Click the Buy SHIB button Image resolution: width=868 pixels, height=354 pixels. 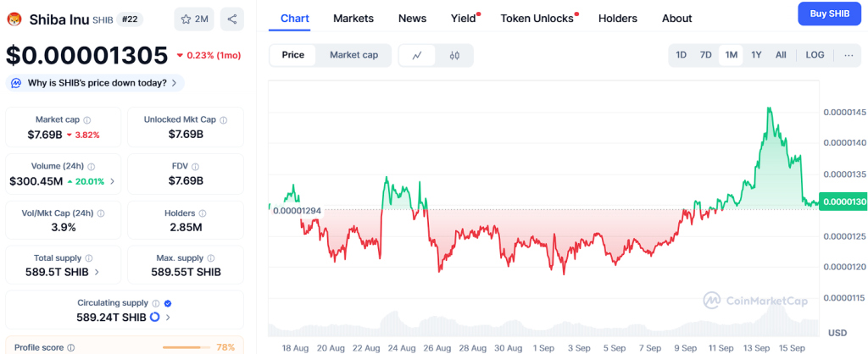829,14
